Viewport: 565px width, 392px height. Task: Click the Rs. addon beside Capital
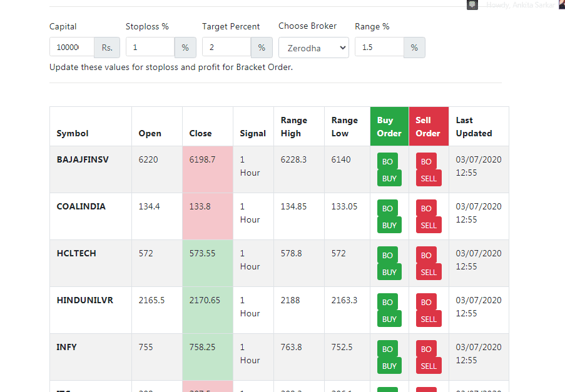click(107, 48)
